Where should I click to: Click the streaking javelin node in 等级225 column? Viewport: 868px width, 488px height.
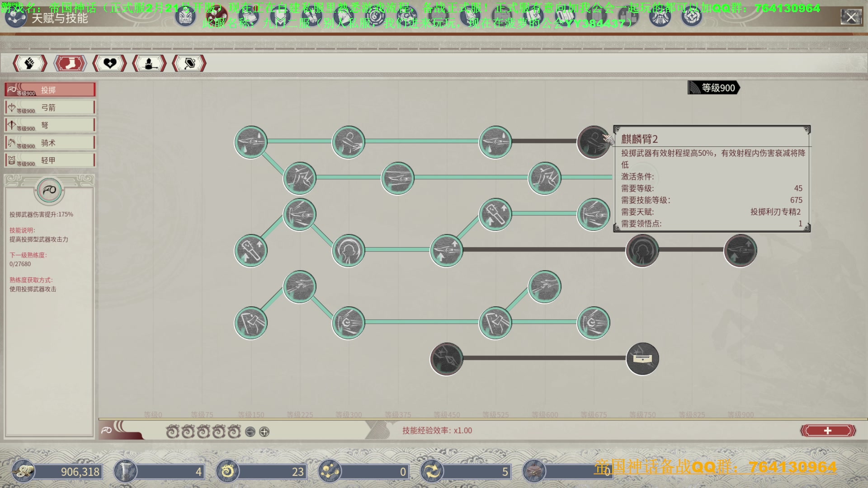299,215
